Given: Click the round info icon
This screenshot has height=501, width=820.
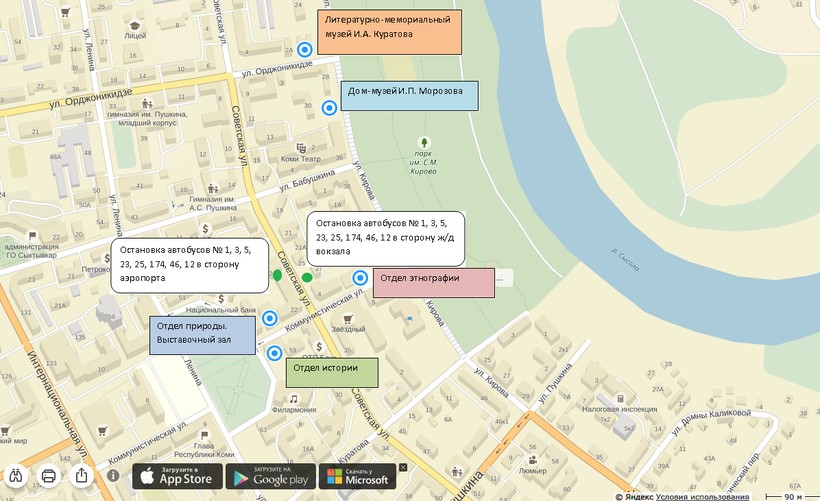Looking at the screenshot, I should [x=113, y=475].
